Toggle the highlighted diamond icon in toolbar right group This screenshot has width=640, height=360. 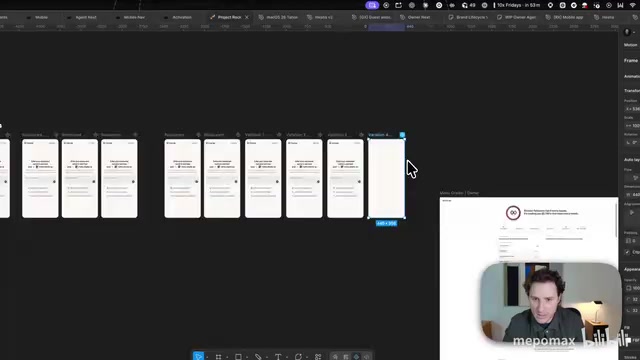[x=356, y=357]
